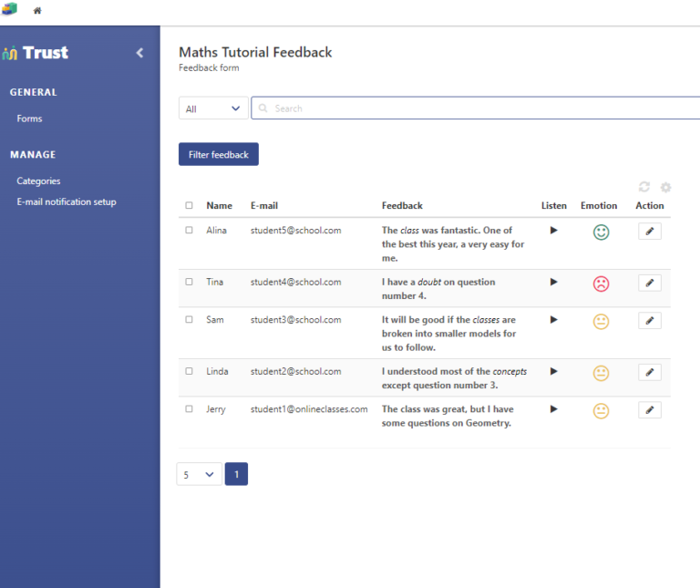This screenshot has height=588, width=700.
Task: Click the name Alina
Action: coord(217,231)
